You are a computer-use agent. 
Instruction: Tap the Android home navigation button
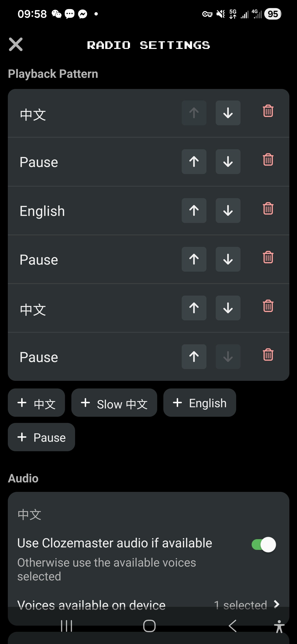pos(149,626)
